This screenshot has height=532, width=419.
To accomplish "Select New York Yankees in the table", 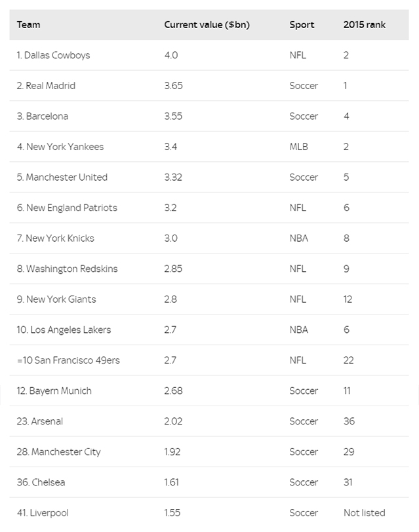I will (x=60, y=147).
